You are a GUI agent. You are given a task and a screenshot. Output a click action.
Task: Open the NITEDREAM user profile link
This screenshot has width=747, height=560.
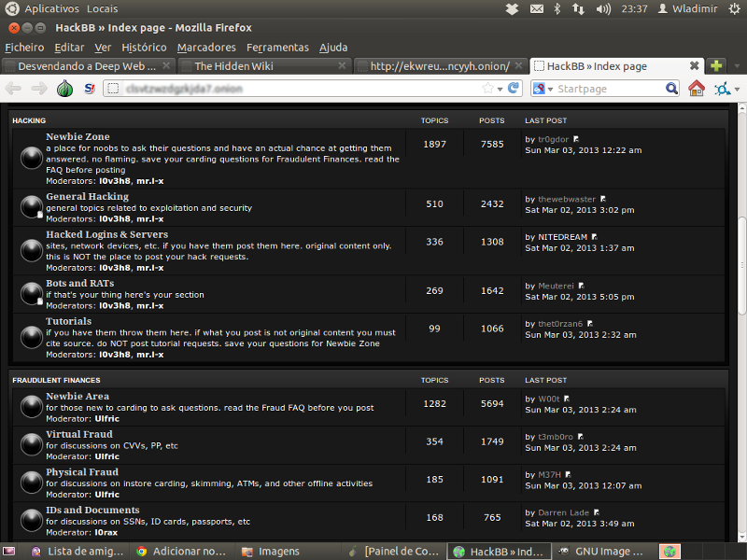tap(563, 237)
